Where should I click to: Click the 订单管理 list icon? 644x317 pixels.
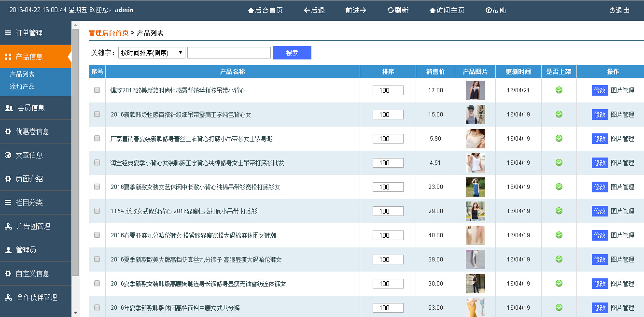(8, 33)
